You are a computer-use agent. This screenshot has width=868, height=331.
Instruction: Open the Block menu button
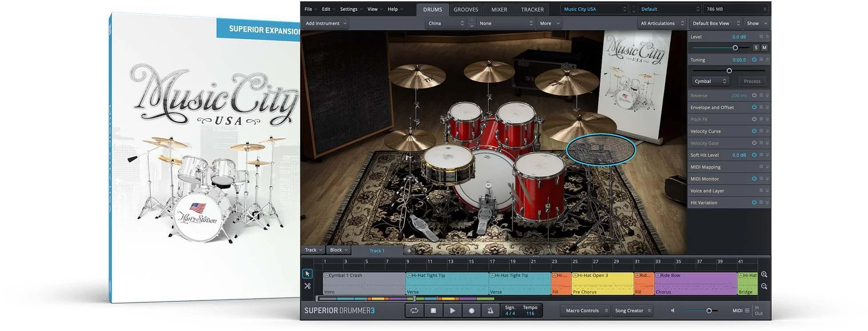tap(338, 250)
